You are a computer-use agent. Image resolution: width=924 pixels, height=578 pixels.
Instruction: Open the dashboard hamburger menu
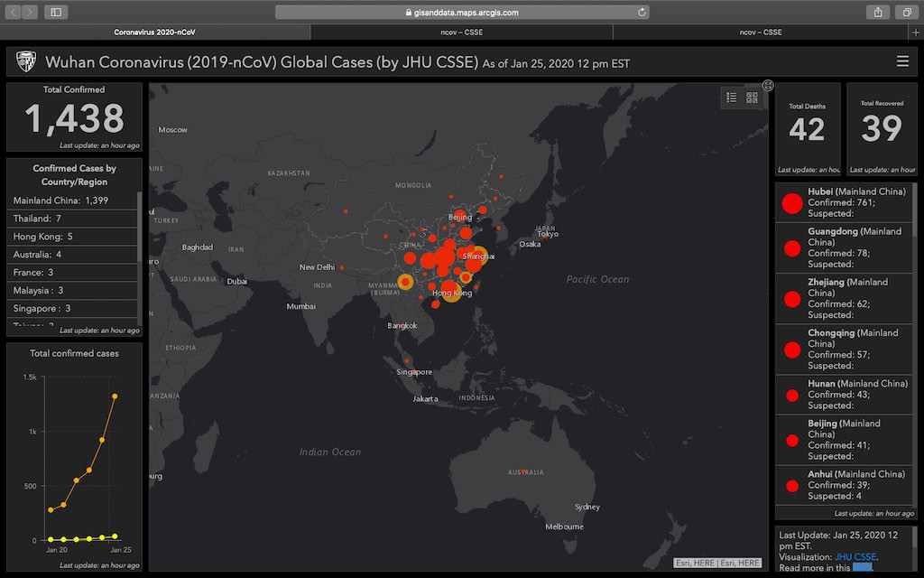[902, 61]
